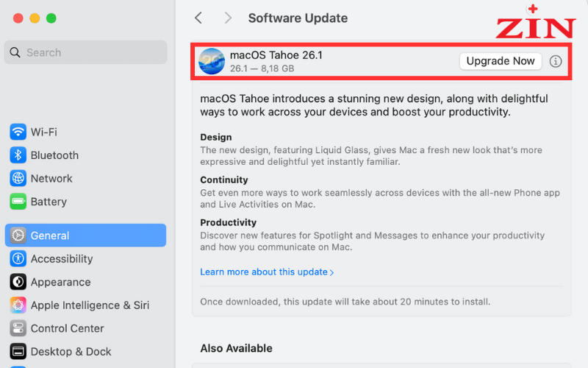Screen dimensions: 588x368
Task: Open Accessibility settings
Action: click(85, 259)
